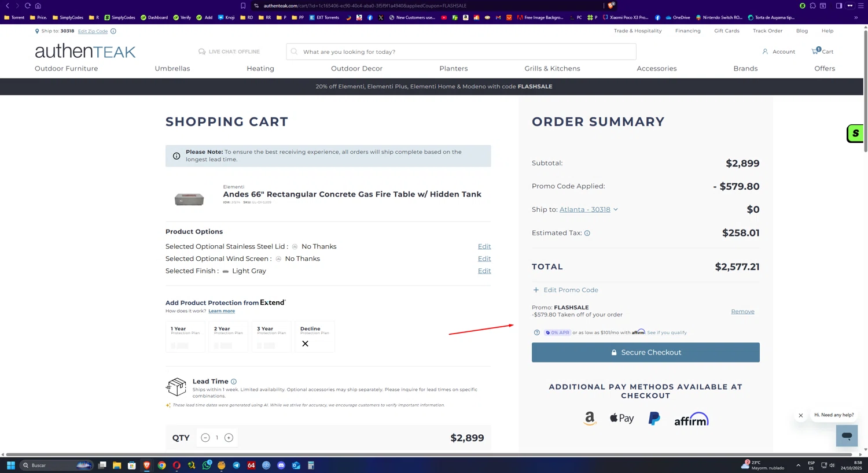Image resolution: width=868 pixels, height=473 pixels.
Task: Select the 3 Year protection plan
Action: point(271,337)
